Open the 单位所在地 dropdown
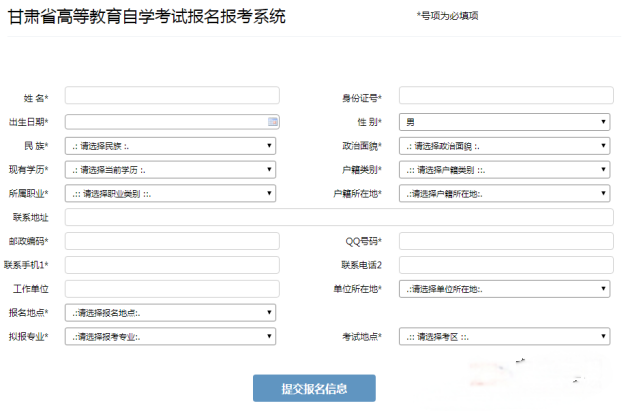The width and height of the screenshot is (626, 413). [505, 289]
